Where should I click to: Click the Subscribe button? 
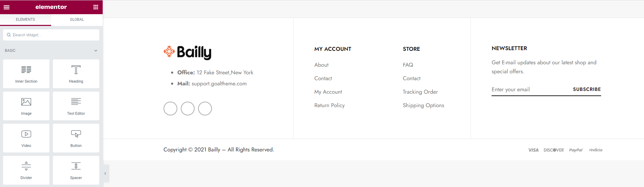point(587,89)
